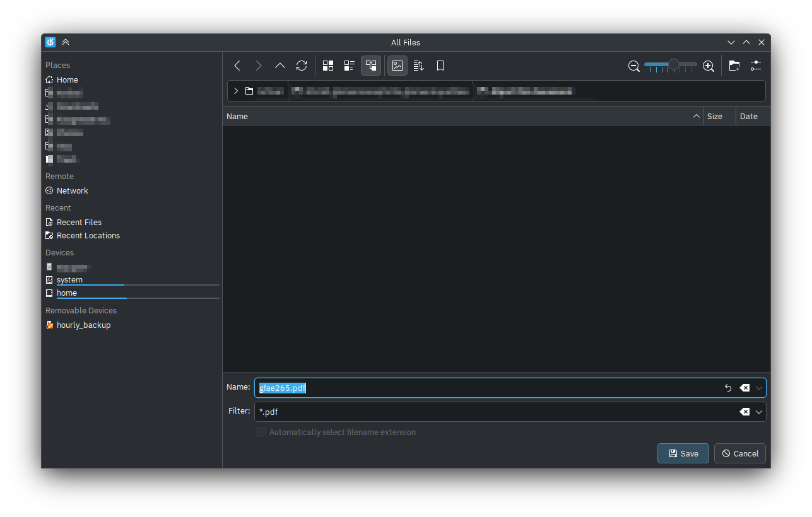Reload the current folder view
Image resolution: width=812 pixels, height=517 pixels.
click(302, 66)
